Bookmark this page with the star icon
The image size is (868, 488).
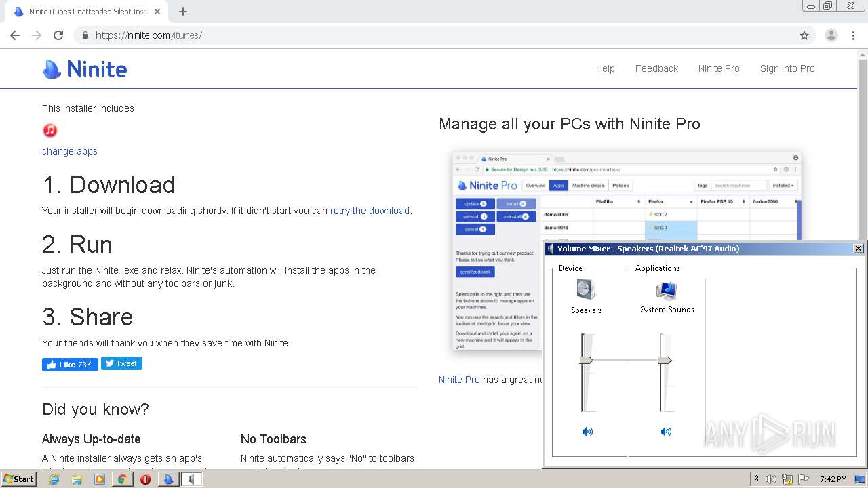coord(804,35)
